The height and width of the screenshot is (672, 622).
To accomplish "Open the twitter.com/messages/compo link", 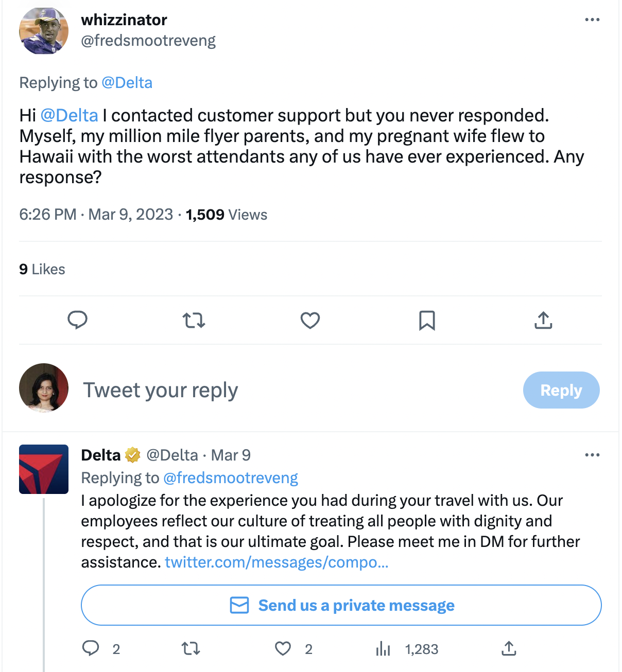I will point(277,562).
